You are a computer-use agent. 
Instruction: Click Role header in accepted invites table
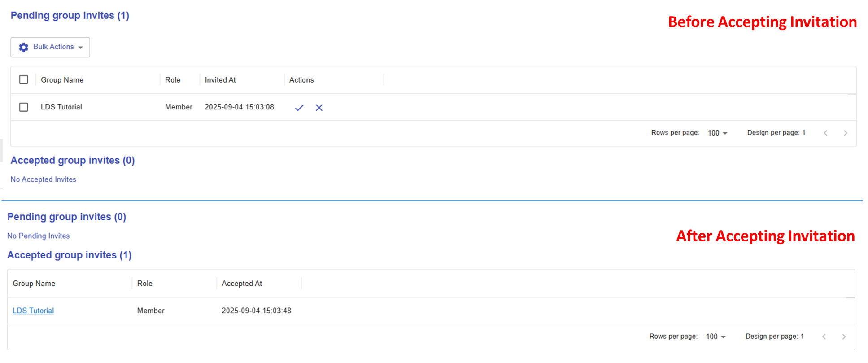coord(145,284)
